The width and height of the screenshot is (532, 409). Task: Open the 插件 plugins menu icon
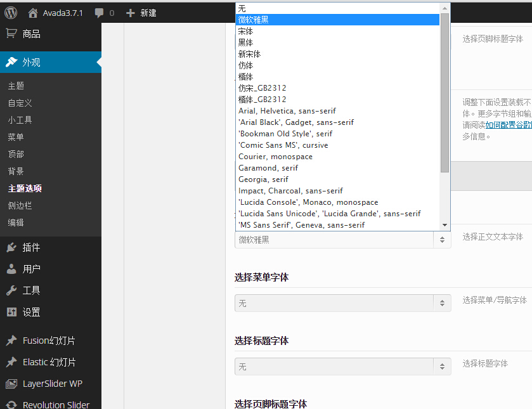(11, 247)
